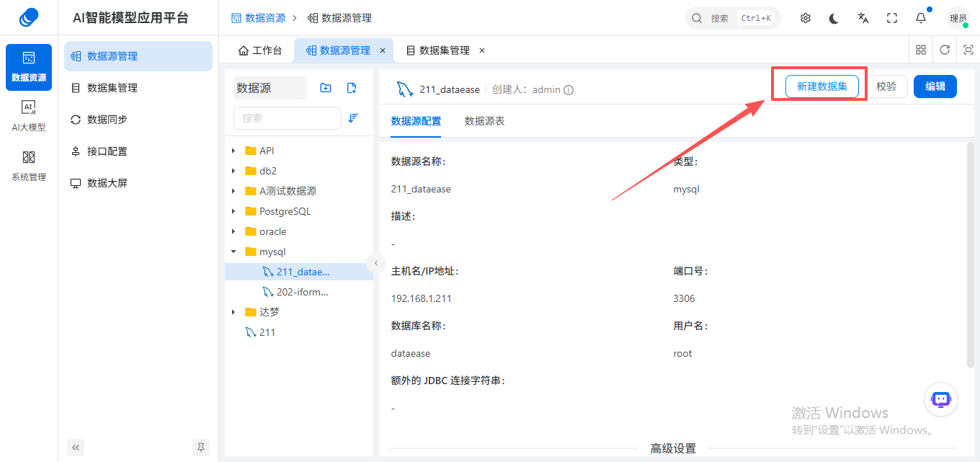980x462 pixels.
Task: Click the 校验 button
Action: pyautogui.click(x=886, y=86)
